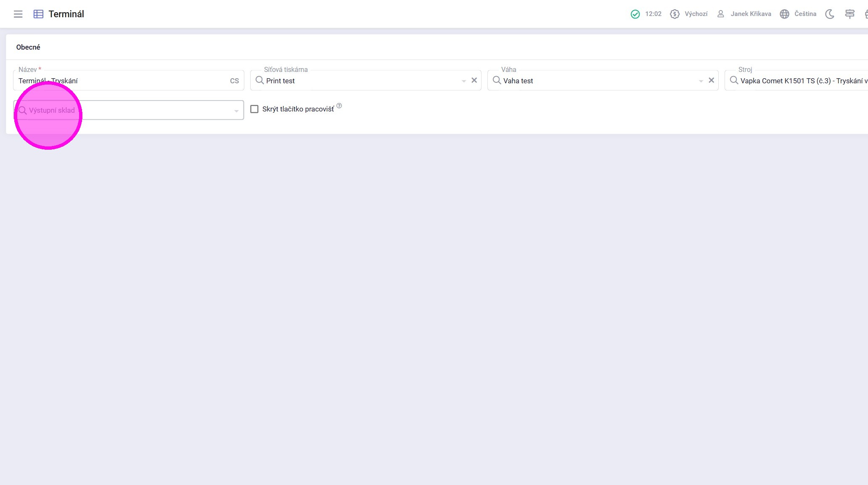
Task: Clear the Vaha test scale selection
Action: (x=711, y=80)
